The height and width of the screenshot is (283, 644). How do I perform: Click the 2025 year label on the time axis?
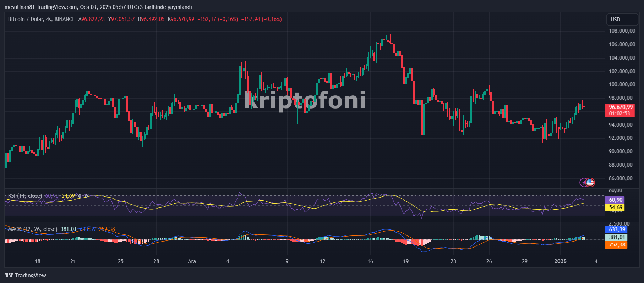(561, 261)
